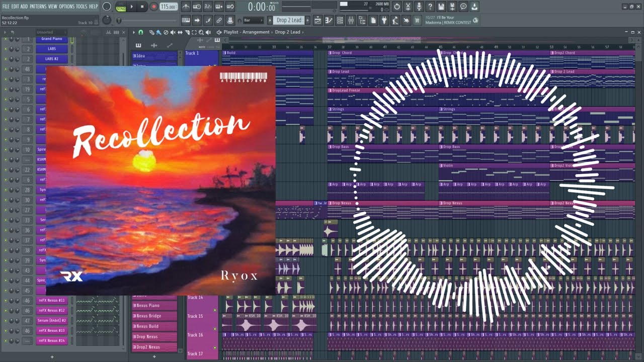
Task: Open the TOOLS menu
Action: (82, 6)
